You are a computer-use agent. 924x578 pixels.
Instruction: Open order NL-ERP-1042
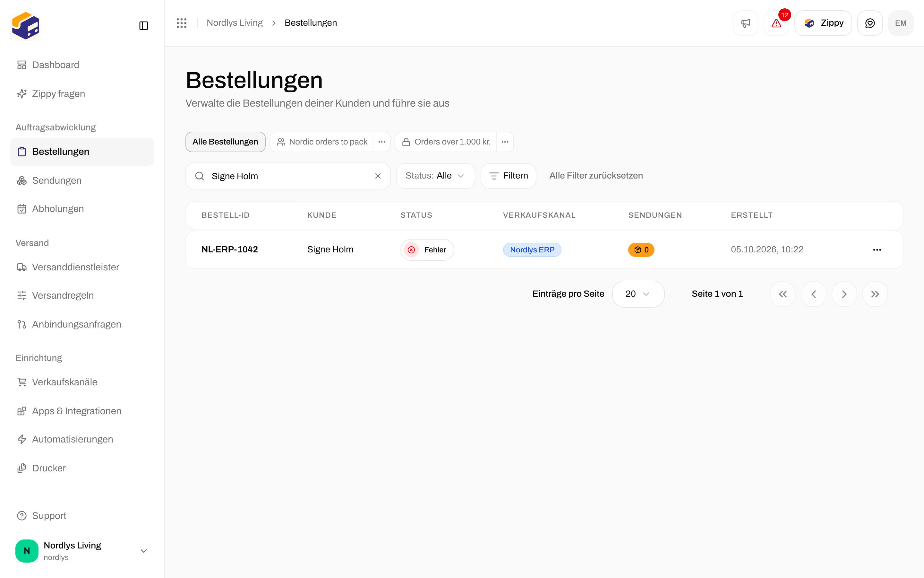(229, 250)
